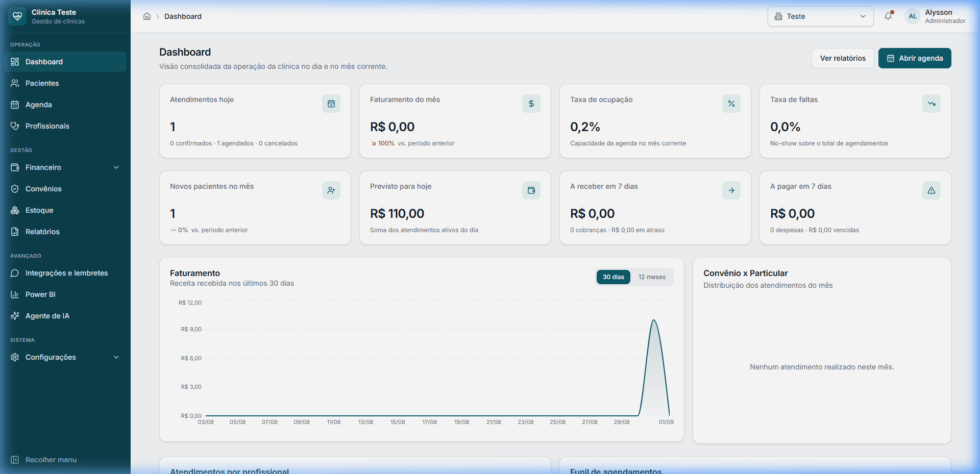980x474 pixels.
Task: Expand the Configurações submenu
Action: tap(65, 357)
